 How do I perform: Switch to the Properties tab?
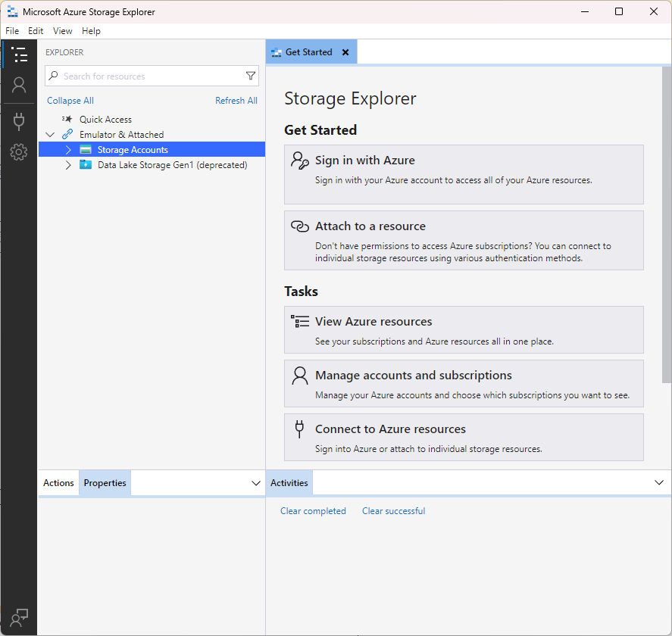click(x=105, y=482)
